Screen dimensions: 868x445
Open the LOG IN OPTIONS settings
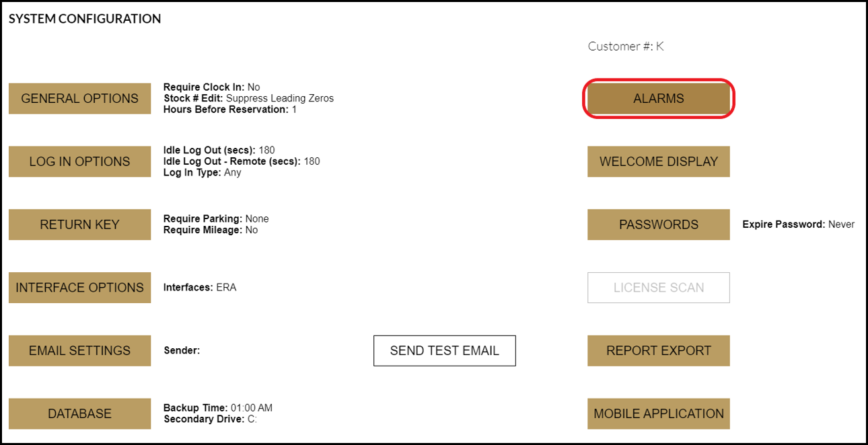click(x=79, y=161)
